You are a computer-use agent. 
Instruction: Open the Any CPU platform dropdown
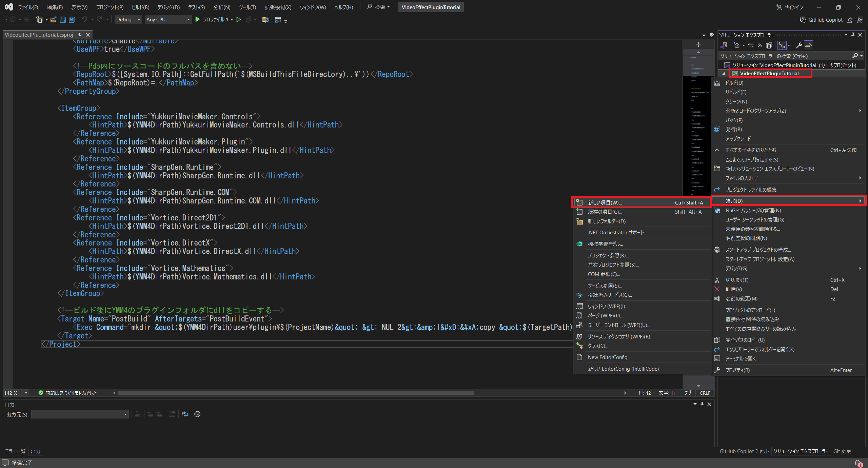[x=189, y=20]
